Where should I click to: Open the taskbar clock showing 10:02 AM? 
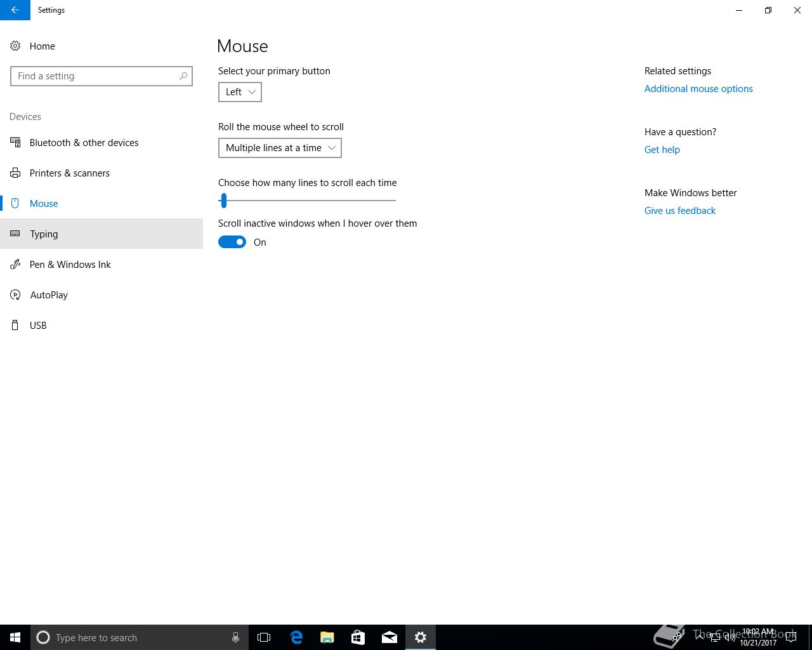pos(758,637)
